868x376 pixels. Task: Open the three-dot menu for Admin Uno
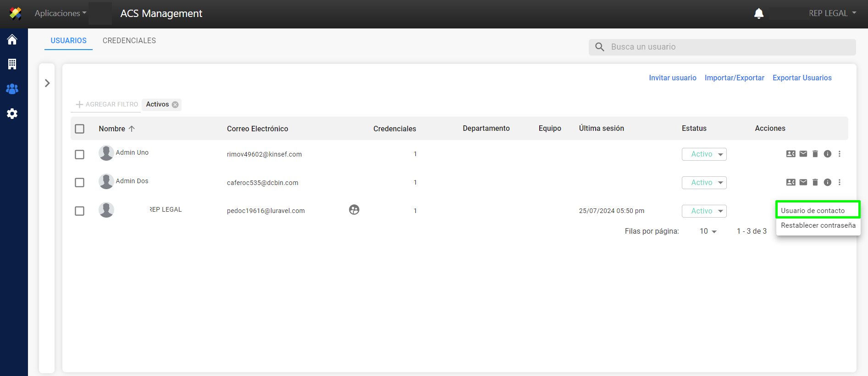[840, 154]
